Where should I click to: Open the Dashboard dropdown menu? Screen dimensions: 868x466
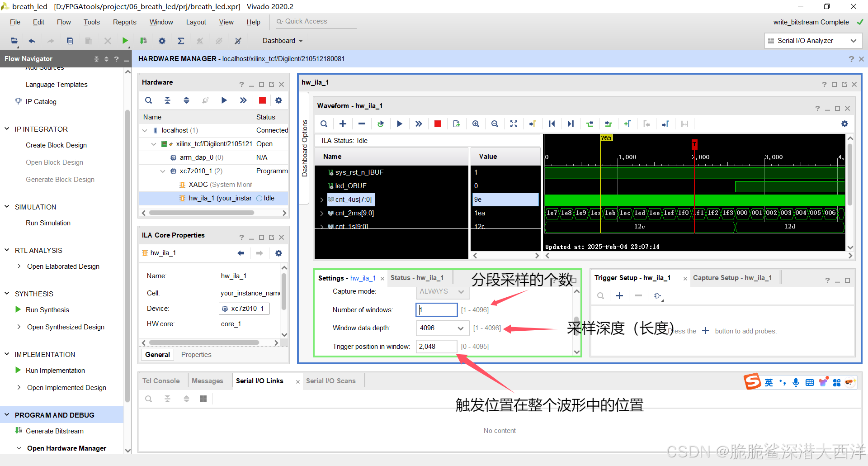click(x=283, y=41)
